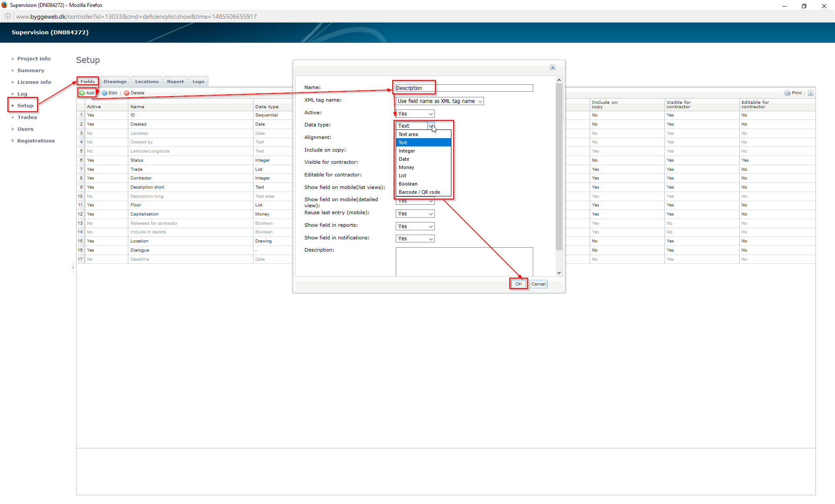Screen dimensions: 835x504
Task: Open Setup in the sidebar
Action: click(x=25, y=106)
